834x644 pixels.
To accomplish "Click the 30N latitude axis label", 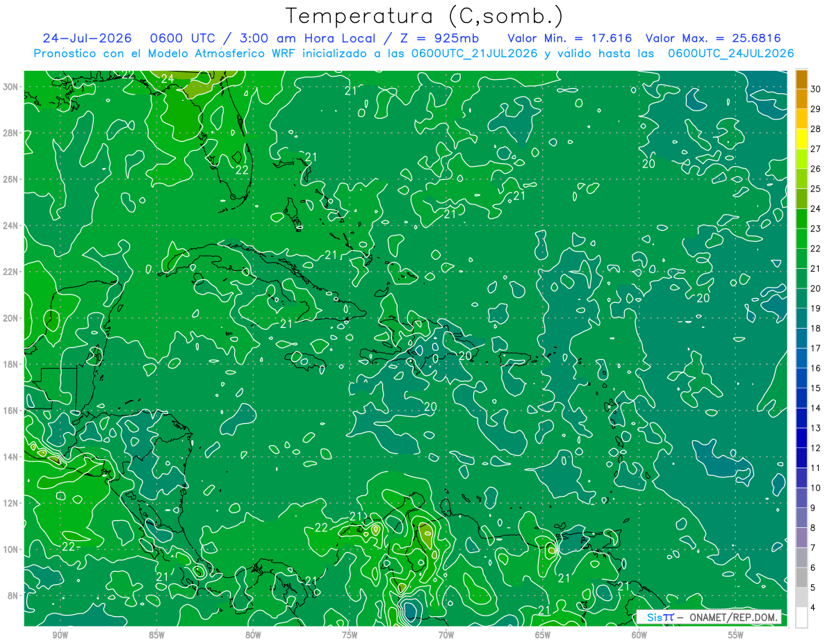I will [x=12, y=87].
